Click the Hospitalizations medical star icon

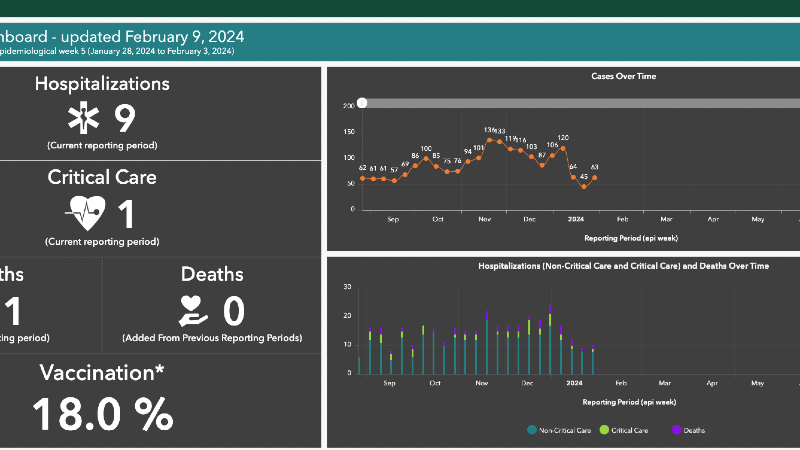(83, 118)
